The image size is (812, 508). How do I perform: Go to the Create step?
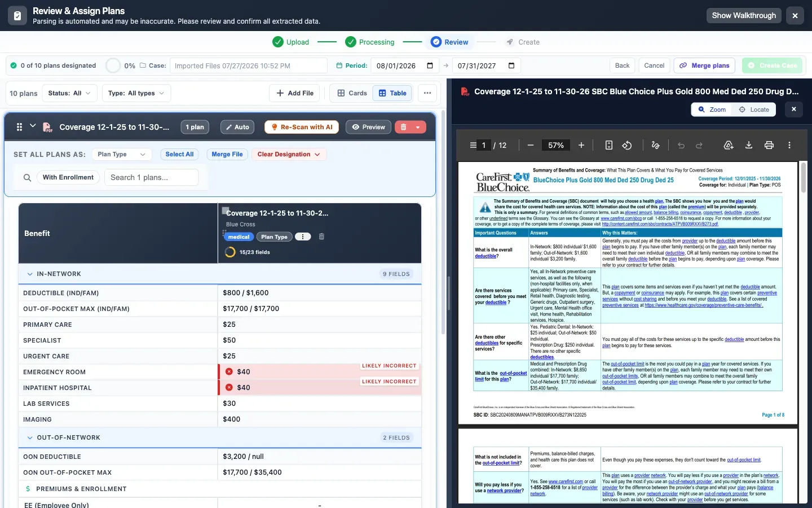(523, 42)
